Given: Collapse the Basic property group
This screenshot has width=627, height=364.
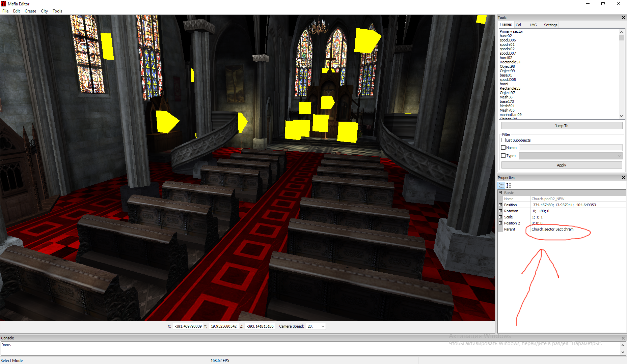Looking at the screenshot, I should click(x=500, y=193).
